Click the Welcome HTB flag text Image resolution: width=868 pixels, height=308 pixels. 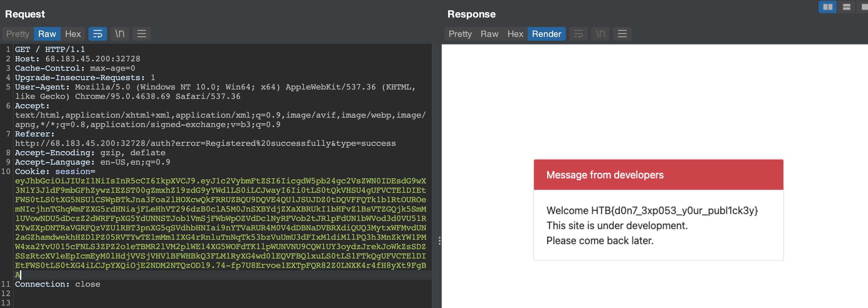pyautogui.click(x=652, y=211)
